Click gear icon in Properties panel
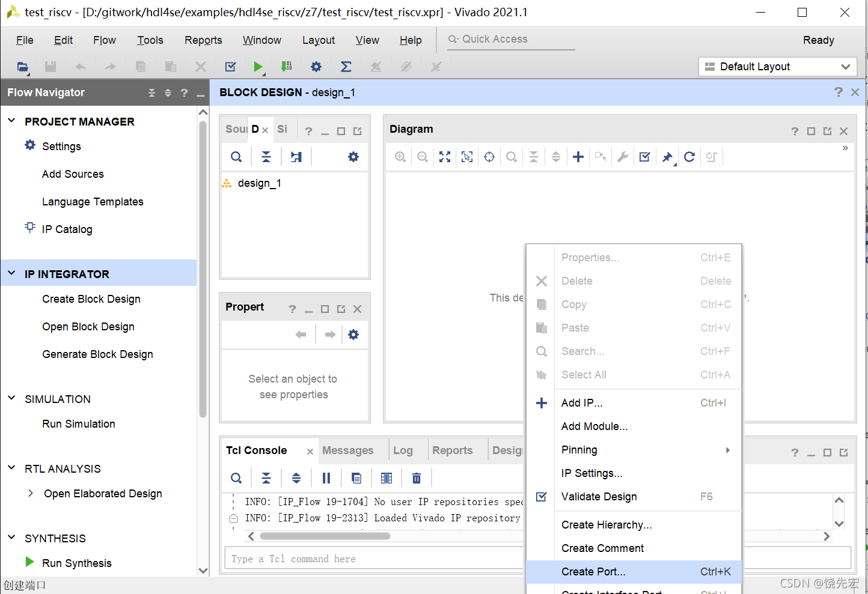Screen dimensions: 868x594 pos(353,335)
